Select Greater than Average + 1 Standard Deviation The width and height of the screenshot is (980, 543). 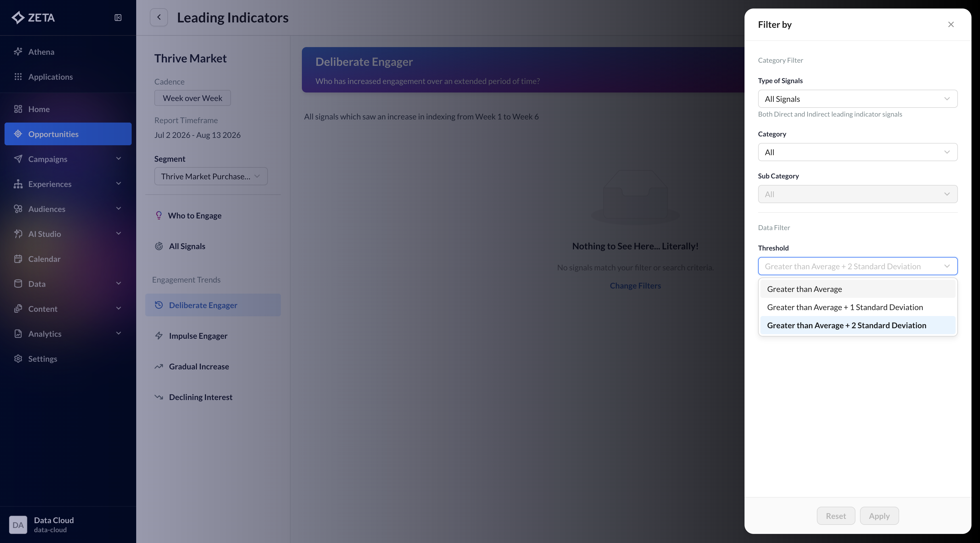click(857, 307)
